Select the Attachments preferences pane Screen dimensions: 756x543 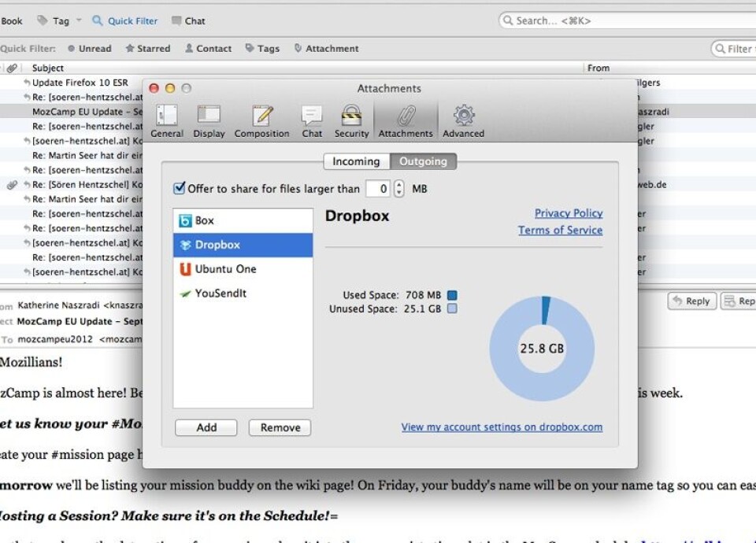point(406,121)
